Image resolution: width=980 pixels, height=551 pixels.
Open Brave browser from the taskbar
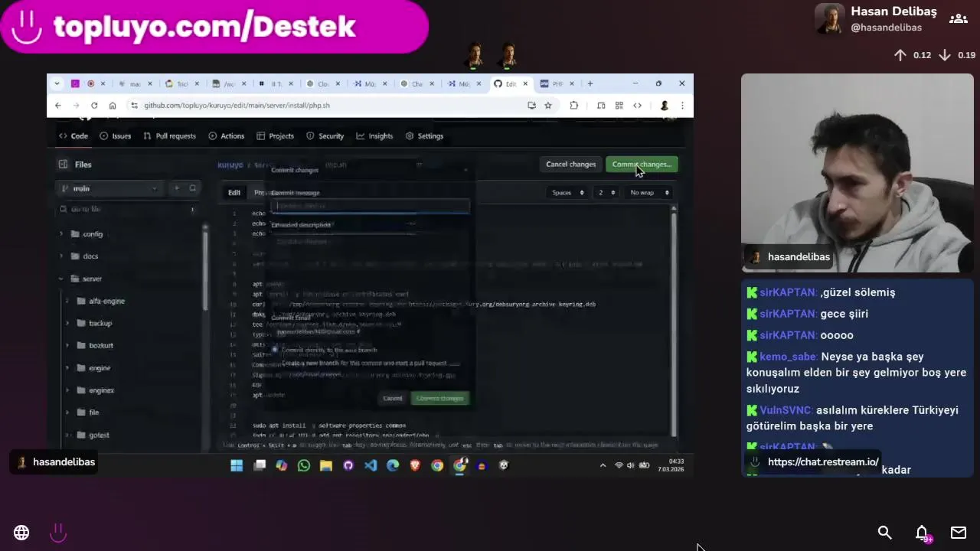pyautogui.click(x=415, y=465)
